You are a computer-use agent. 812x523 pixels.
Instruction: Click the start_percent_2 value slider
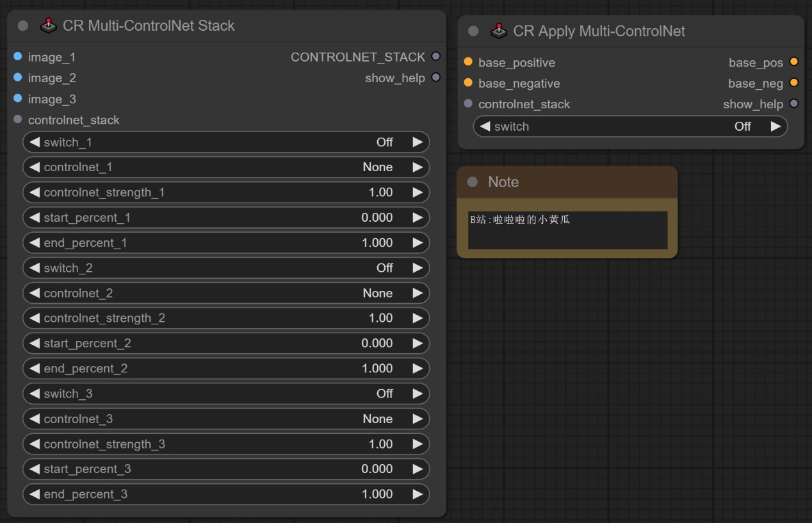[x=225, y=344]
